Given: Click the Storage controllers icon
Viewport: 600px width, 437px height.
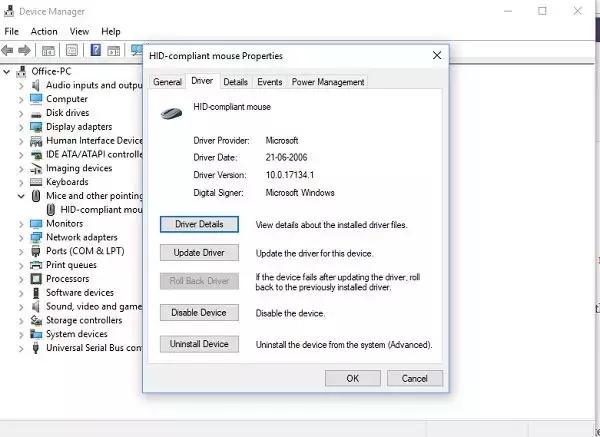Looking at the screenshot, I should (x=36, y=320).
